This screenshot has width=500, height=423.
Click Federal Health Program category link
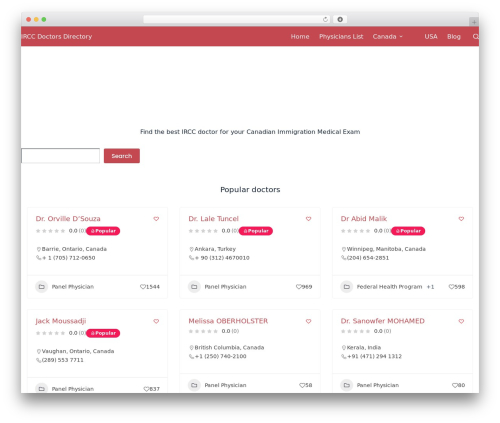(x=389, y=287)
